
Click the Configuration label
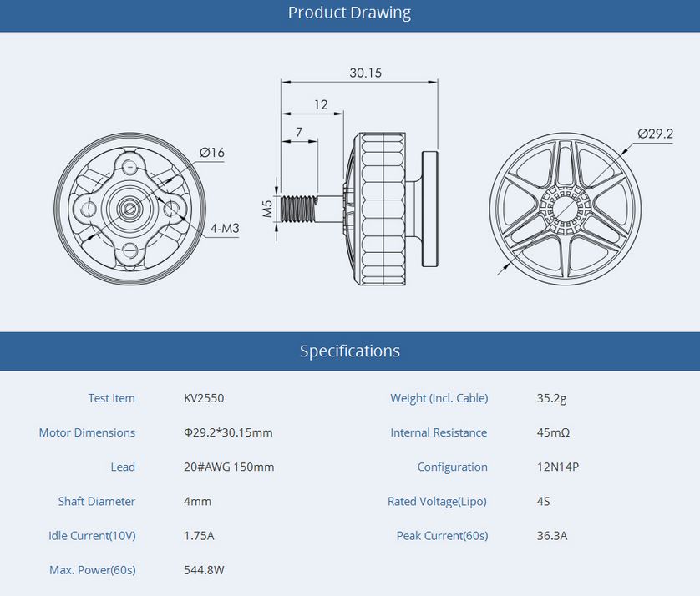coord(452,467)
